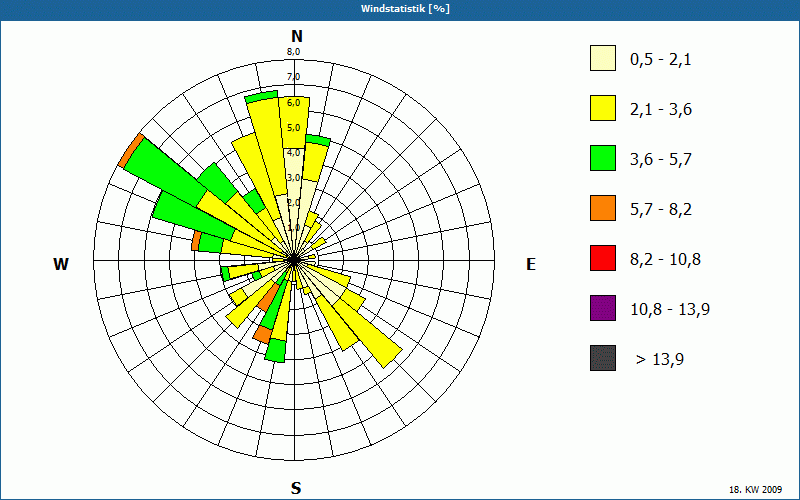
Task: Click the 1,0 radial axis label
Action: tap(294, 228)
